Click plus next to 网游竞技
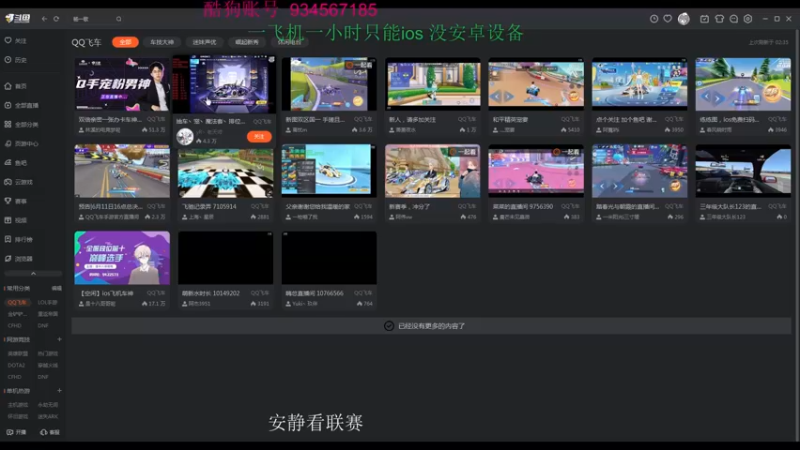The width and height of the screenshot is (800, 450). [x=59, y=339]
